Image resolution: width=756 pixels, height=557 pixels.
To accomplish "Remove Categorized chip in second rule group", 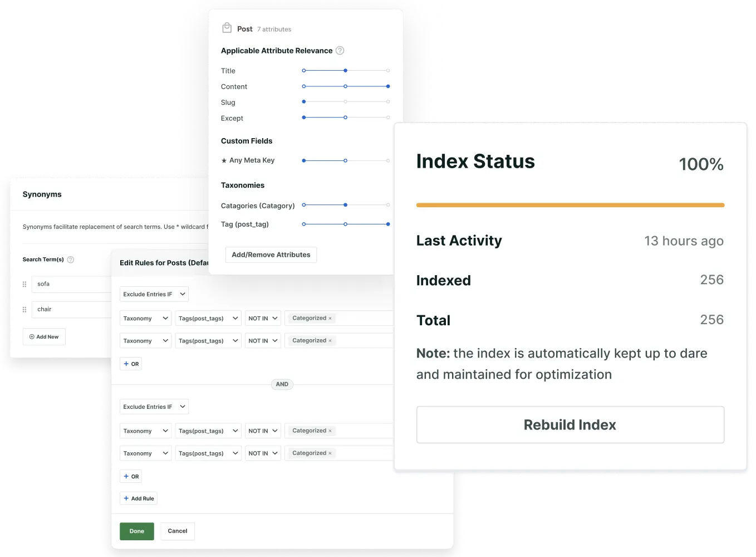I will (x=328, y=430).
